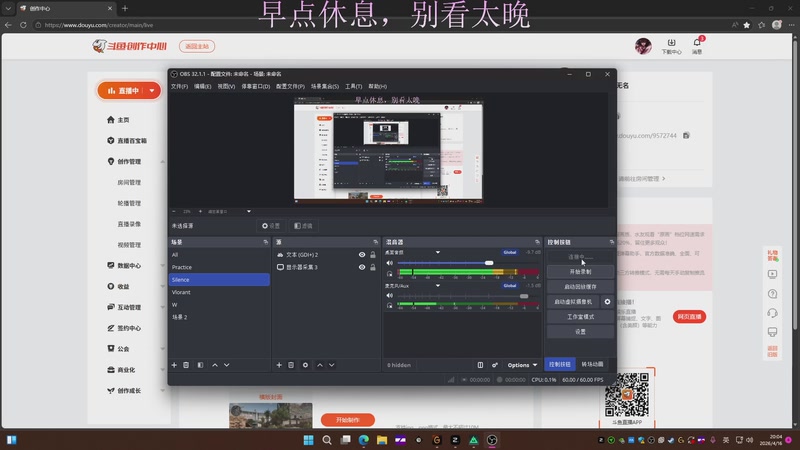Move source up with arrow
This screenshot has width=800, height=450.
coord(320,365)
